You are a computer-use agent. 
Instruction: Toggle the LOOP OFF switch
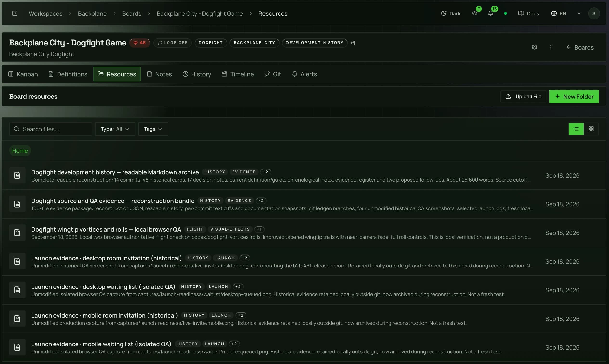click(172, 43)
